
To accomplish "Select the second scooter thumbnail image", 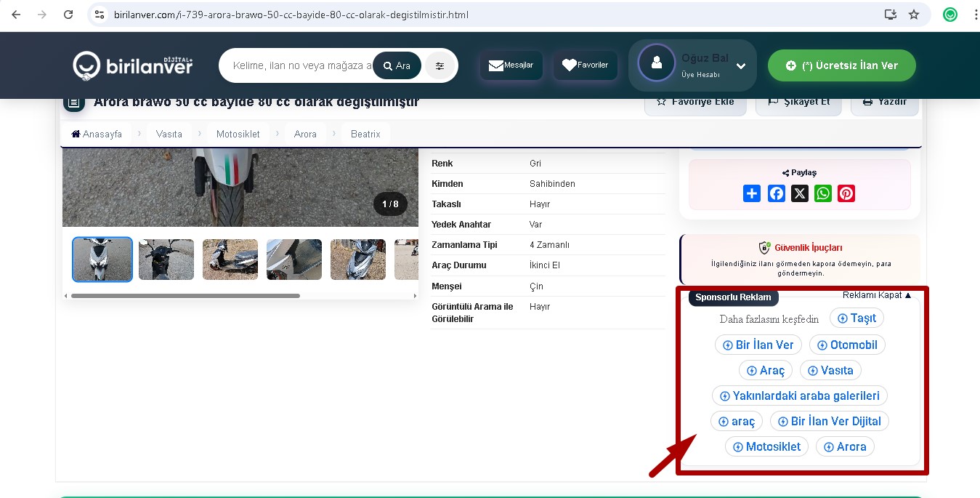I will tap(166, 260).
